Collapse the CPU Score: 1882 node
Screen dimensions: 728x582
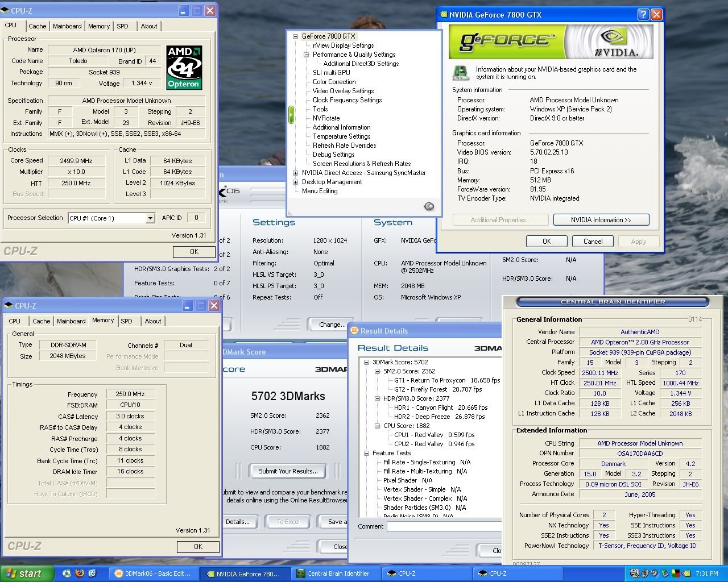pyautogui.click(x=378, y=426)
